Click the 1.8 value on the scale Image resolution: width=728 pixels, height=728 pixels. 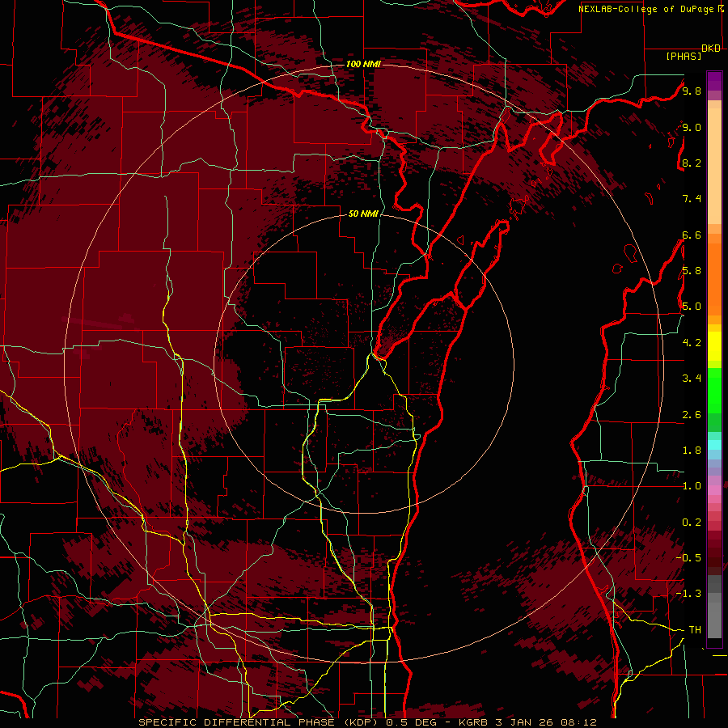point(692,451)
